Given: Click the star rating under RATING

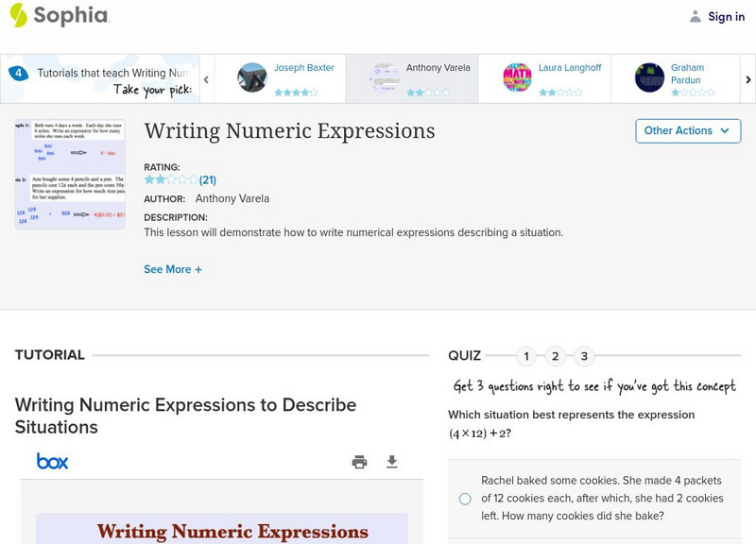Looking at the screenshot, I should (171, 179).
